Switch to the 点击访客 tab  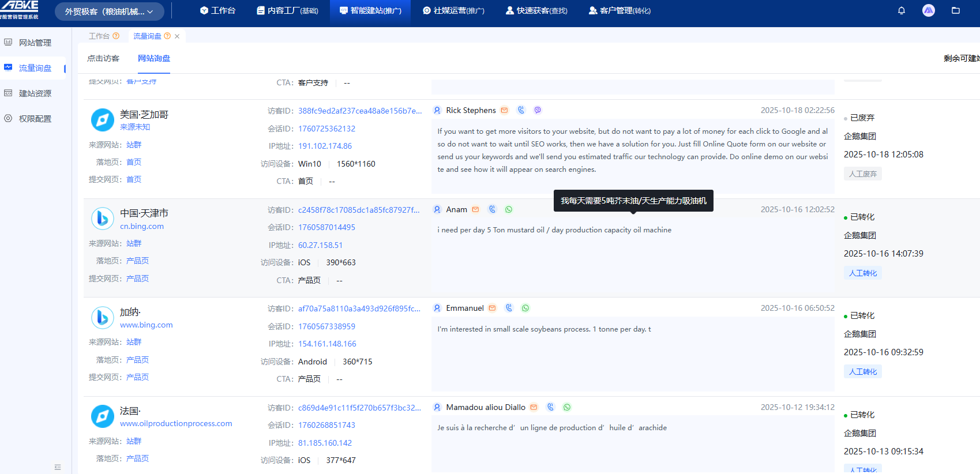tap(103, 58)
